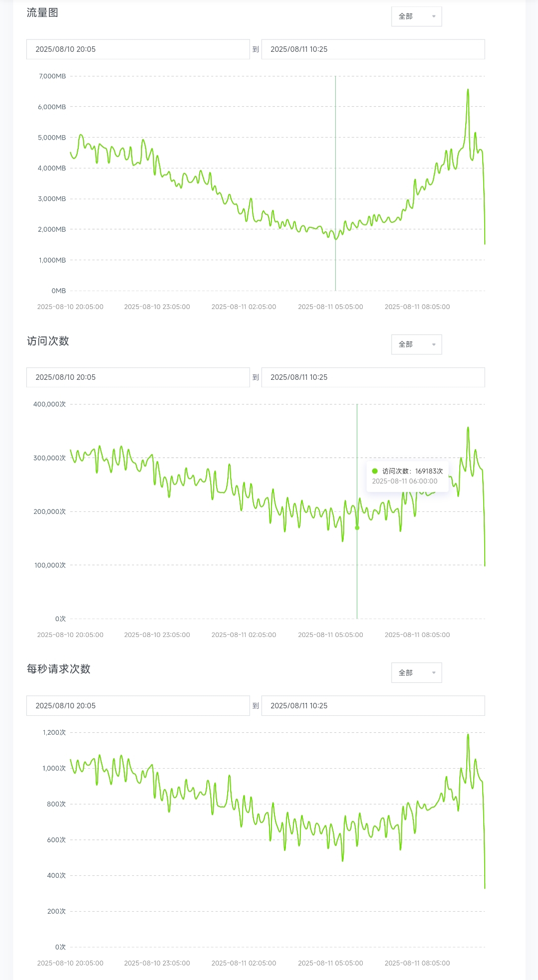The image size is (538, 980).
Task: Open the 全部 dropdown for 每秒请求次数
Action: click(416, 672)
